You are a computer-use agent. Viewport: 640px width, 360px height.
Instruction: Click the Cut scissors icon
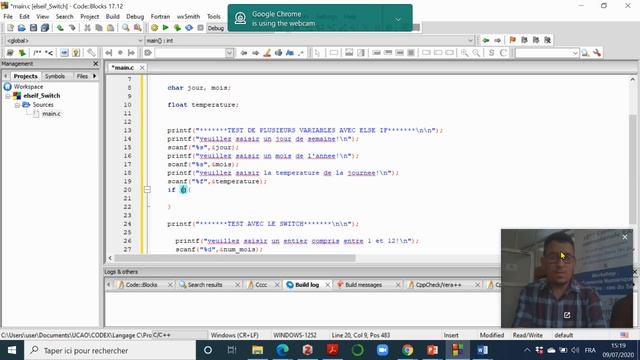87,28
